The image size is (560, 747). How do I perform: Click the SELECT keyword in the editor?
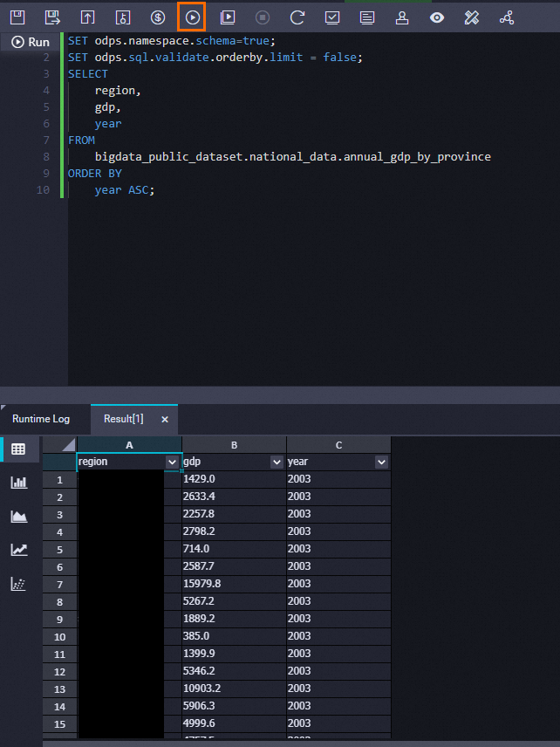88,74
